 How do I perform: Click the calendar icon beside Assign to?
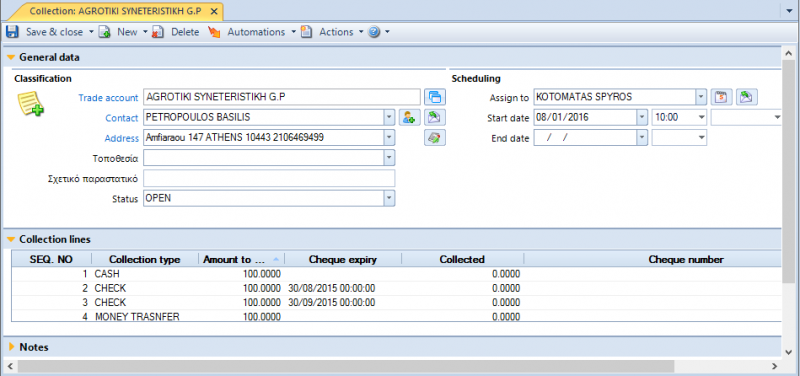coord(721,97)
